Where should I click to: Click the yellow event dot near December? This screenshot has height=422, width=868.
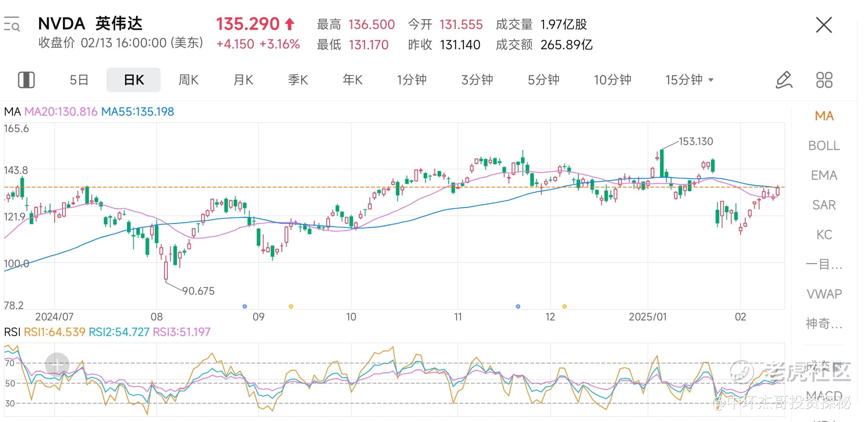[x=564, y=306]
